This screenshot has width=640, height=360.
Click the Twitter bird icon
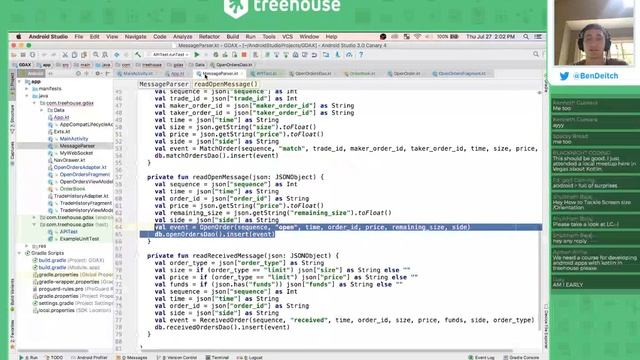point(564,76)
